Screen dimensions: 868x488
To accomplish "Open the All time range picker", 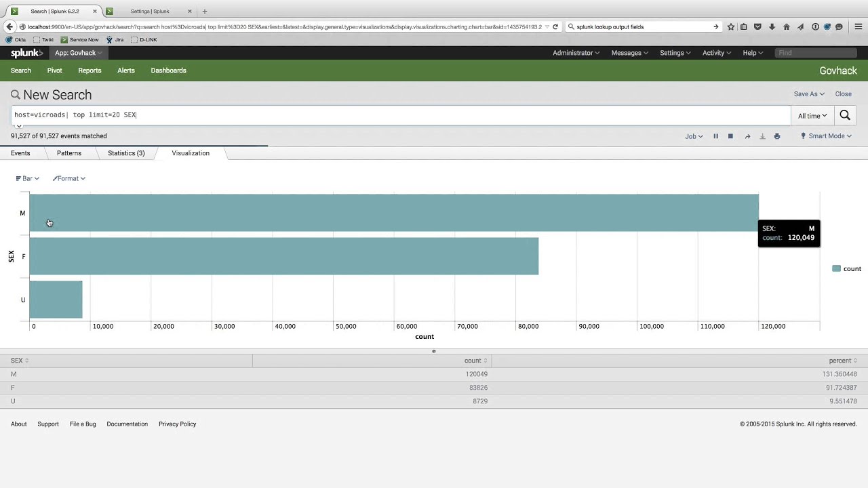I will (x=812, y=116).
